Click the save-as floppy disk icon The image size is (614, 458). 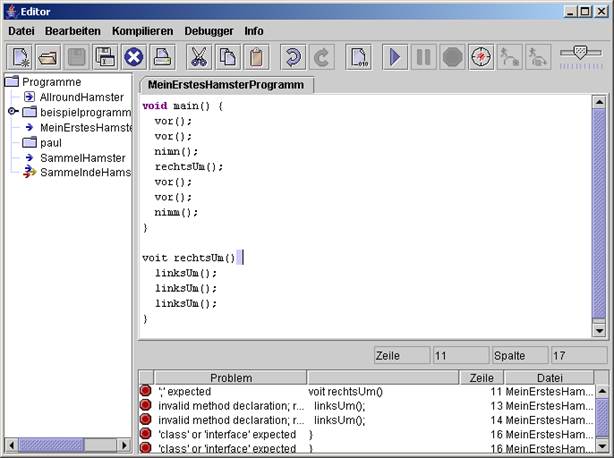(x=105, y=57)
